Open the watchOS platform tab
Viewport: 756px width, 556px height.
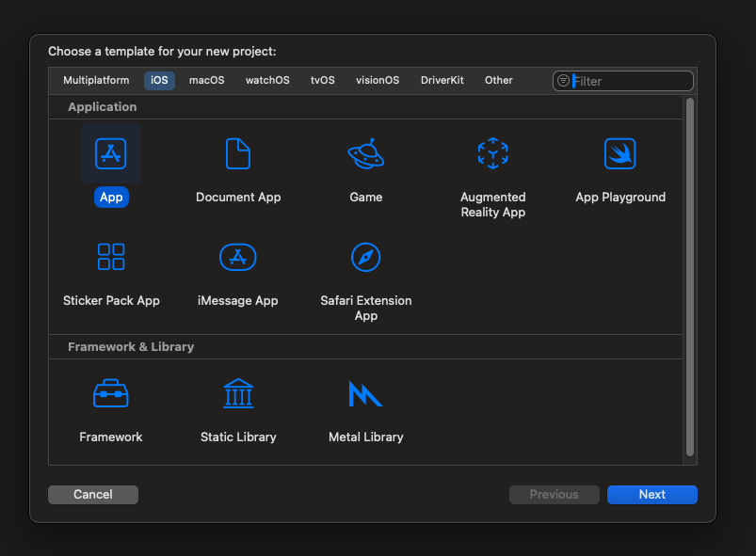click(x=267, y=81)
